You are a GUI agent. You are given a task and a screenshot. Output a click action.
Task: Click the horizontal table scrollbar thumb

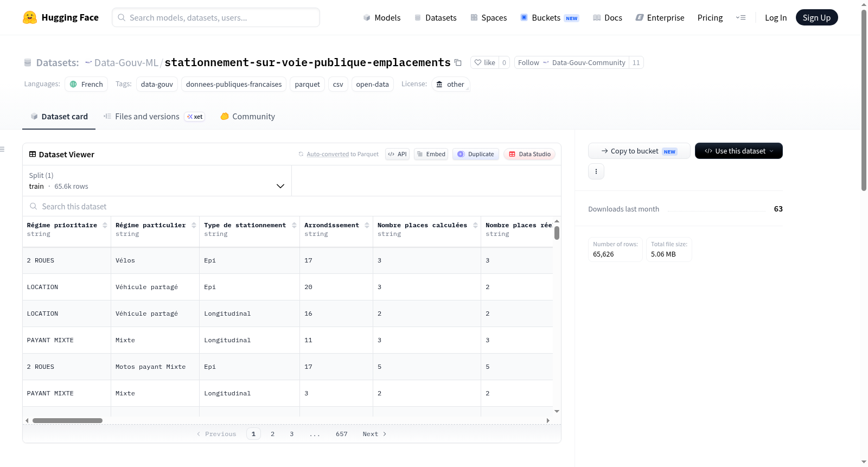pyautogui.click(x=67, y=420)
